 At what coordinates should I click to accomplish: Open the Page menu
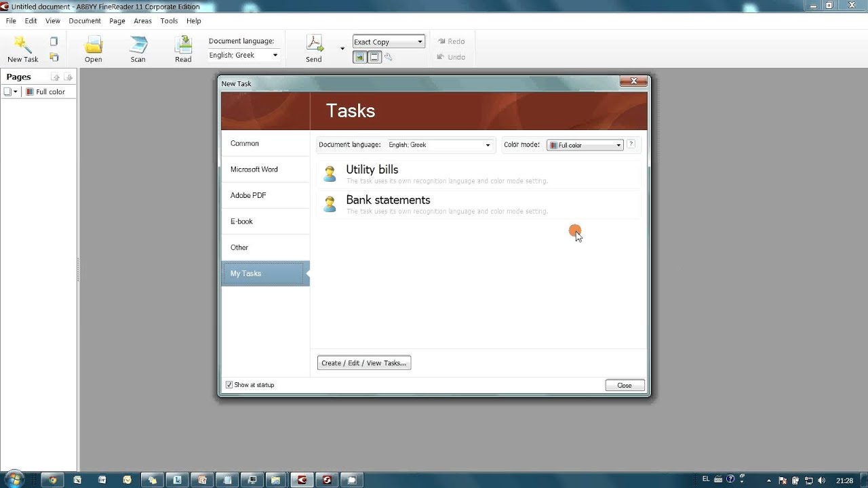[117, 21]
